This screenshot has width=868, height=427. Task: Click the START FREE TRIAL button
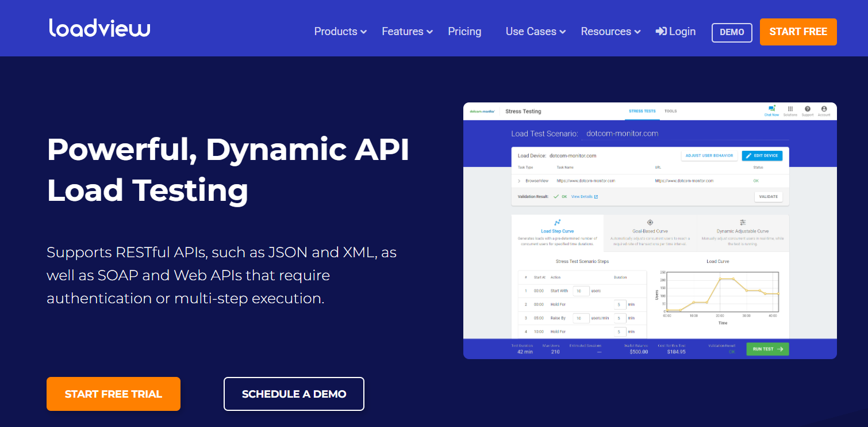113,394
